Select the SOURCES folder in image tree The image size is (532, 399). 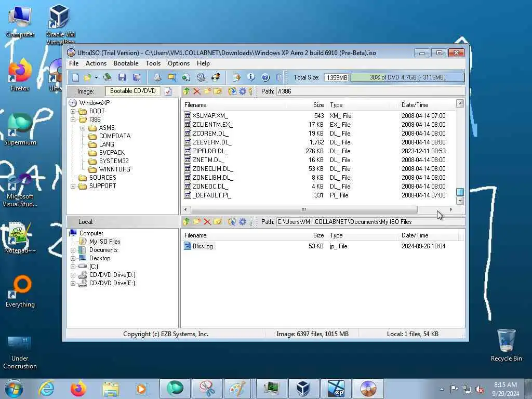[x=102, y=178]
